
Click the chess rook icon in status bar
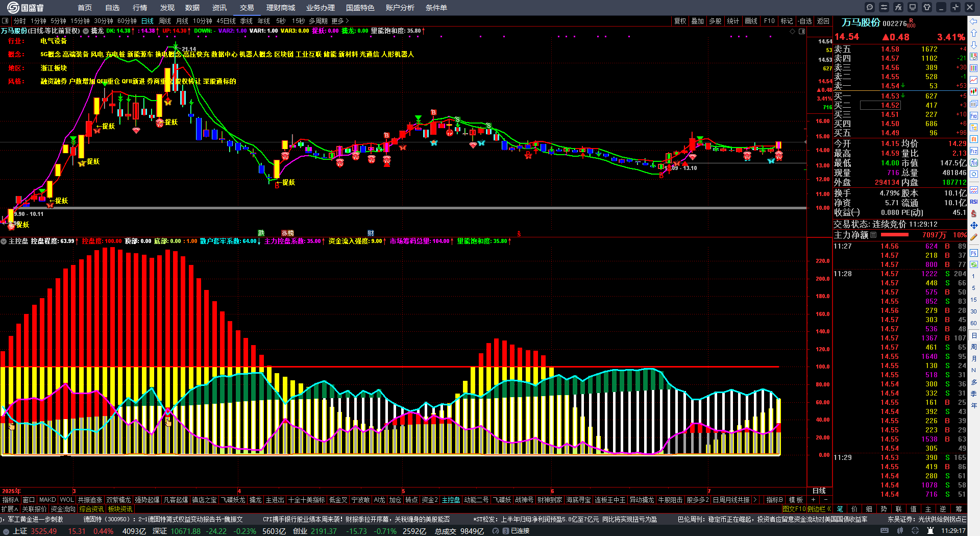930,531
